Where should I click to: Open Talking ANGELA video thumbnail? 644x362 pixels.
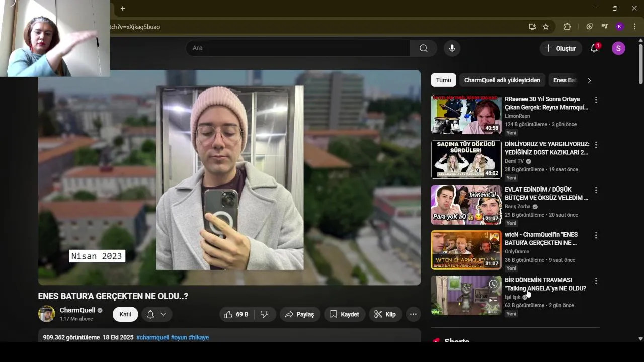pyautogui.click(x=466, y=296)
